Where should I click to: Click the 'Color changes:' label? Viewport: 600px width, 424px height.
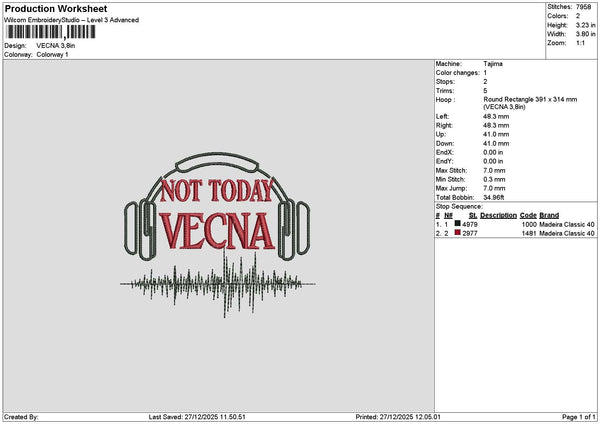click(x=457, y=73)
